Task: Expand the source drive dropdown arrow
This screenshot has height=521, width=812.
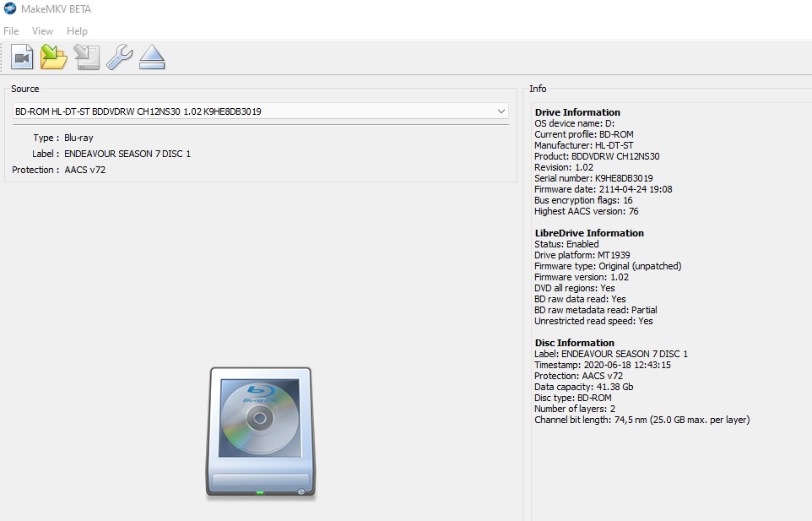Action: pos(501,111)
